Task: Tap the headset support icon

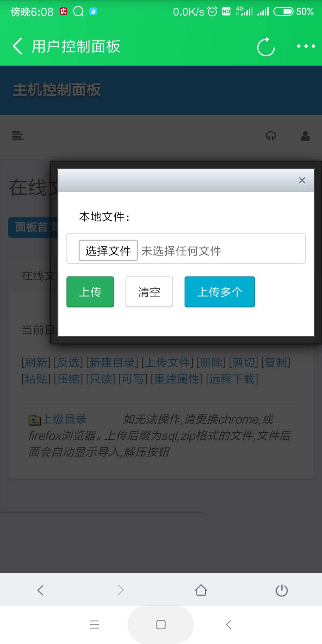Action: (x=271, y=136)
